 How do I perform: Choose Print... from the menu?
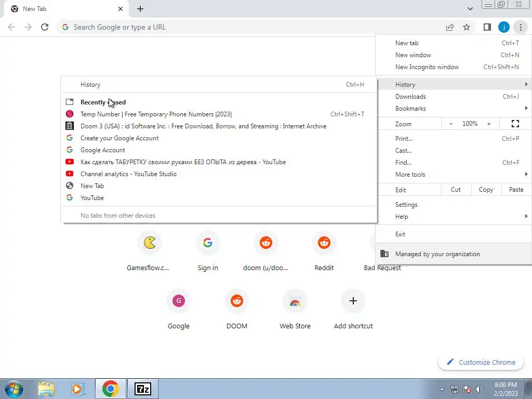[454, 138]
